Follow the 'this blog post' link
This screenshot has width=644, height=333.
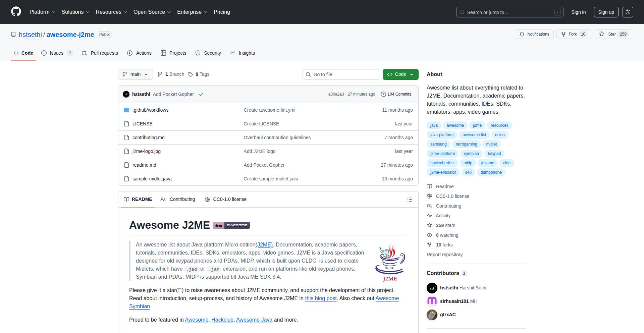point(321,298)
